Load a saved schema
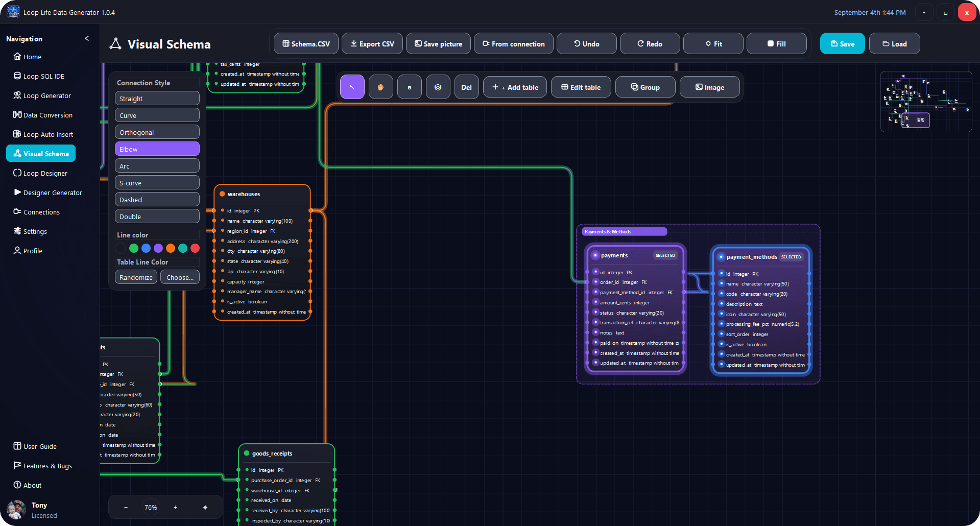980x526 pixels. pyautogui.click(x=895, y=43)
